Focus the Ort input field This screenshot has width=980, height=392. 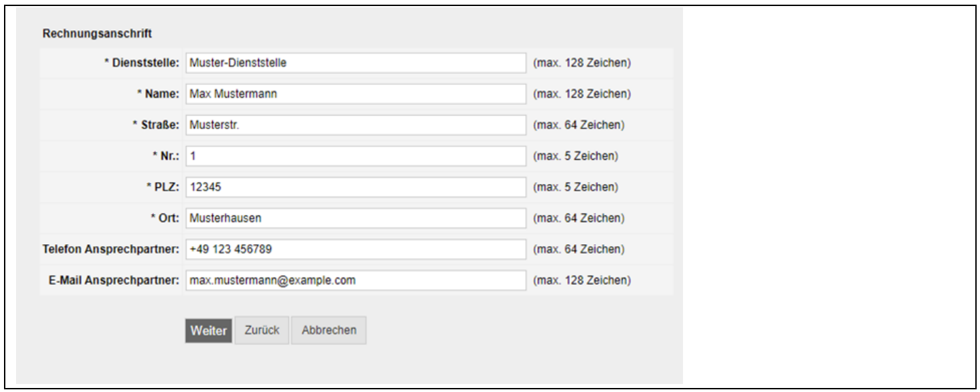click(x=355, y=219)
